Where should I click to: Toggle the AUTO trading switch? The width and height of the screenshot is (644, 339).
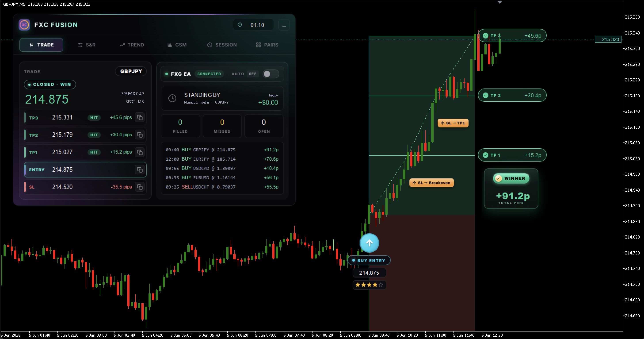(271, 74)
